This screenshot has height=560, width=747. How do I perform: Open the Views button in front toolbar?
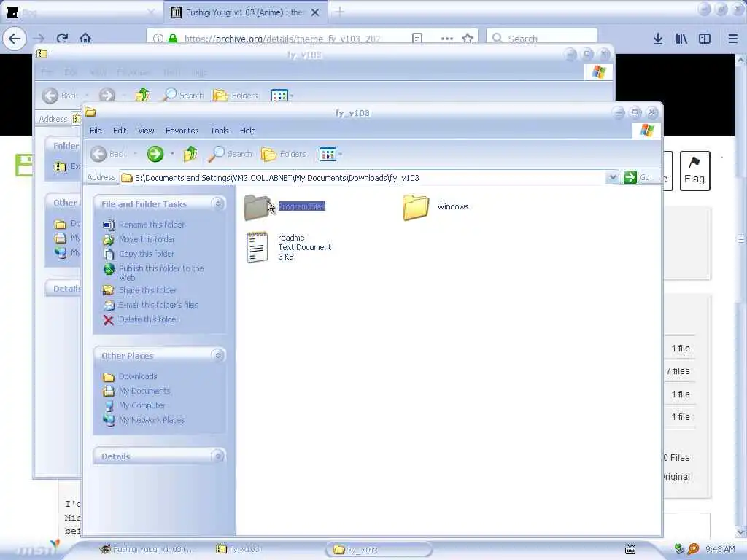tap(328, 154)
